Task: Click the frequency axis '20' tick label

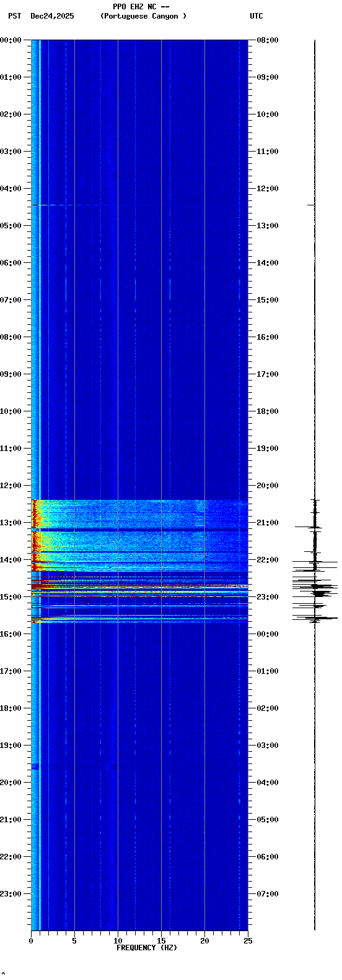Action: [204, 941]
